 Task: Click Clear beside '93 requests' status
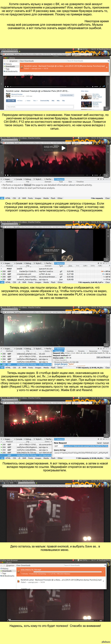coord(107,282)
